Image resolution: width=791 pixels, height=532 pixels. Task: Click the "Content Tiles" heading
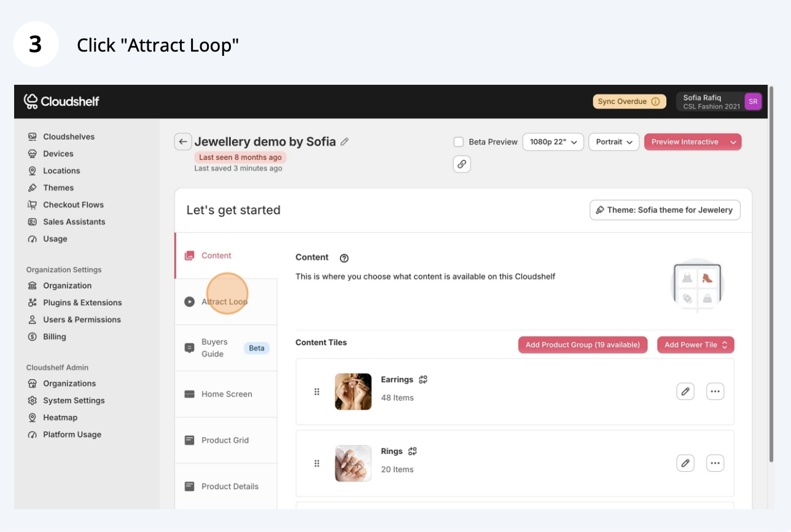(x=321, y=342)
